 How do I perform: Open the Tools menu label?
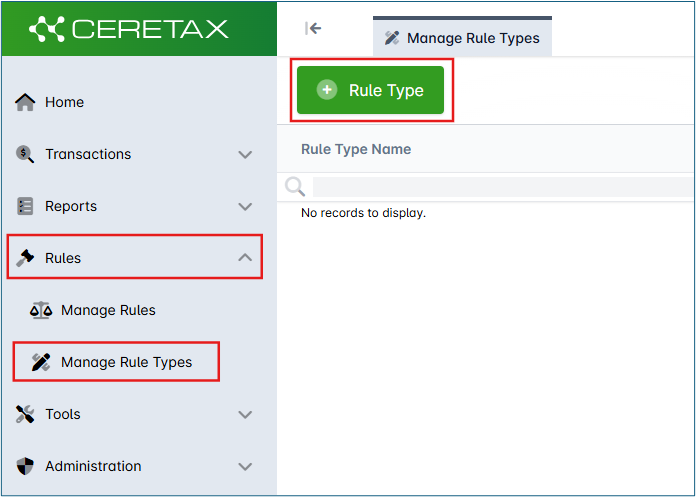coord(63,414)
